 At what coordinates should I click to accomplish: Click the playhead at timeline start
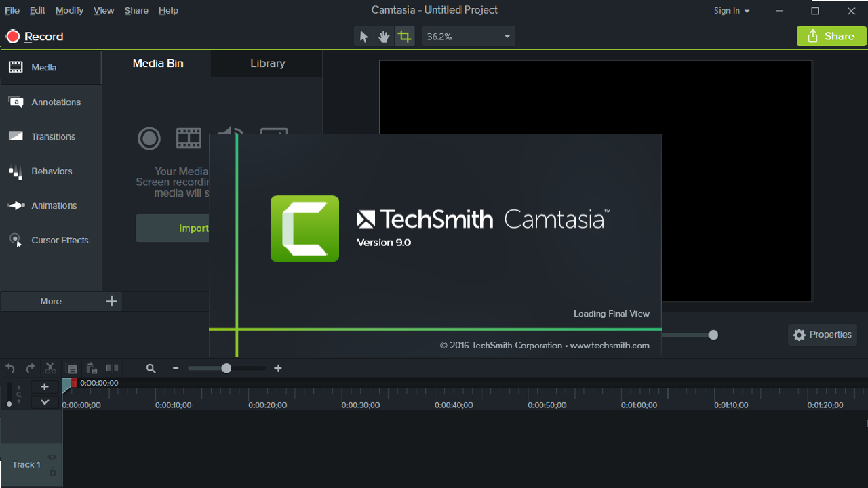[66, 384]
